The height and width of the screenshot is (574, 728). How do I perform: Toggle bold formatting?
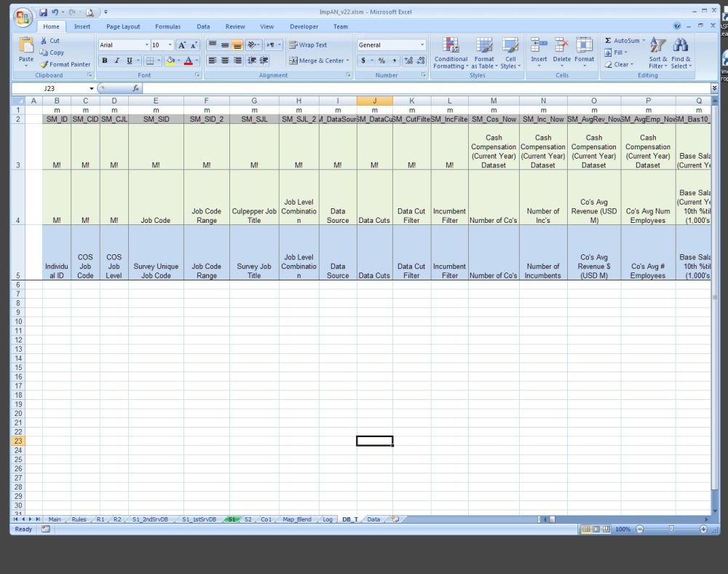pyautogui.click(x=105, y=60)
